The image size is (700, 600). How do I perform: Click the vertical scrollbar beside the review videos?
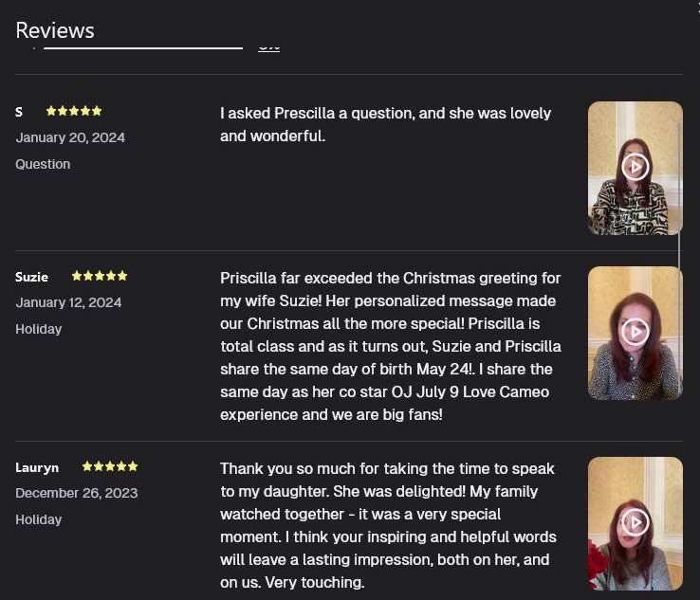(680, 259)
